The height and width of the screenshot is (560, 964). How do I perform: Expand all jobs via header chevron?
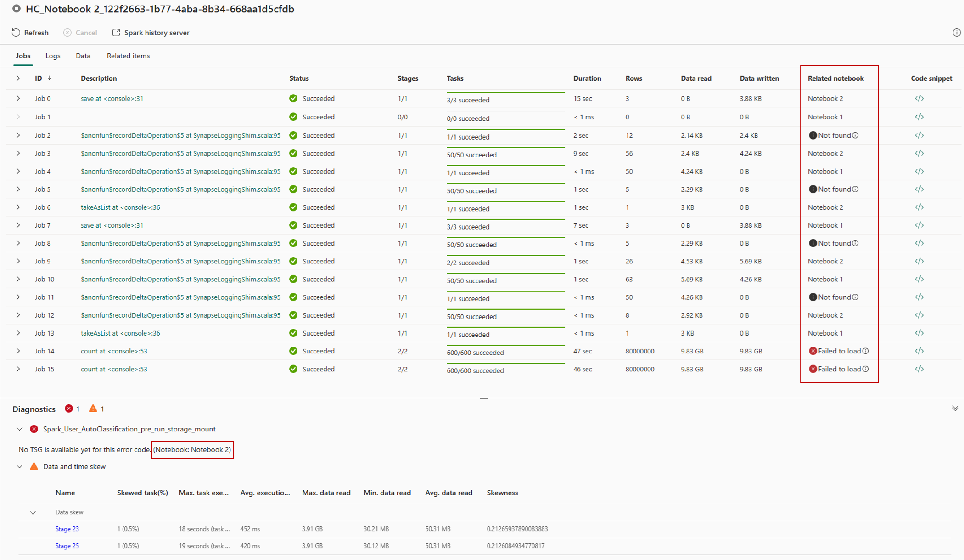18,78
